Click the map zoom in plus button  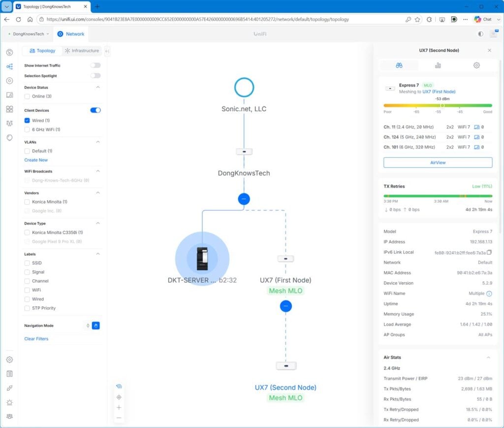pos(119,407)
